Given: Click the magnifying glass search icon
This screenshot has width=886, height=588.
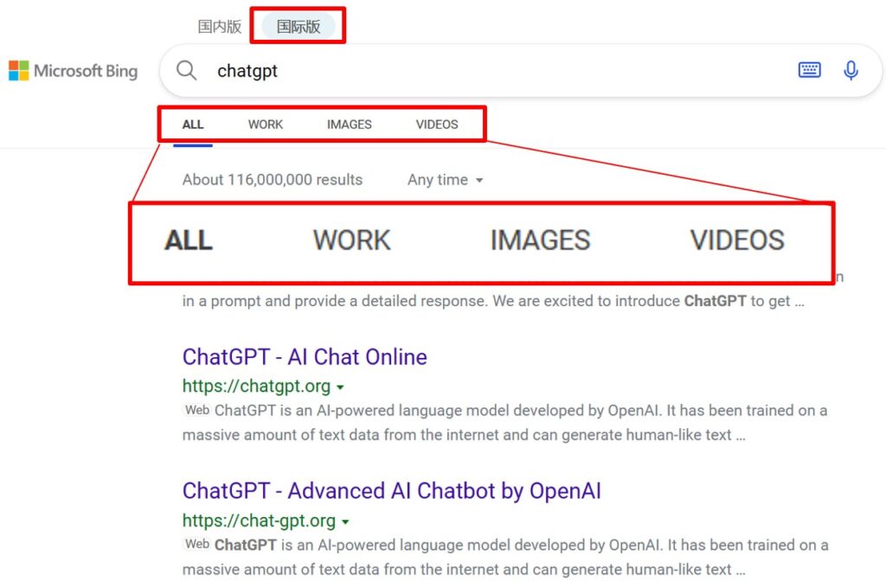Looking at the screenshot, I should (187, 70).
